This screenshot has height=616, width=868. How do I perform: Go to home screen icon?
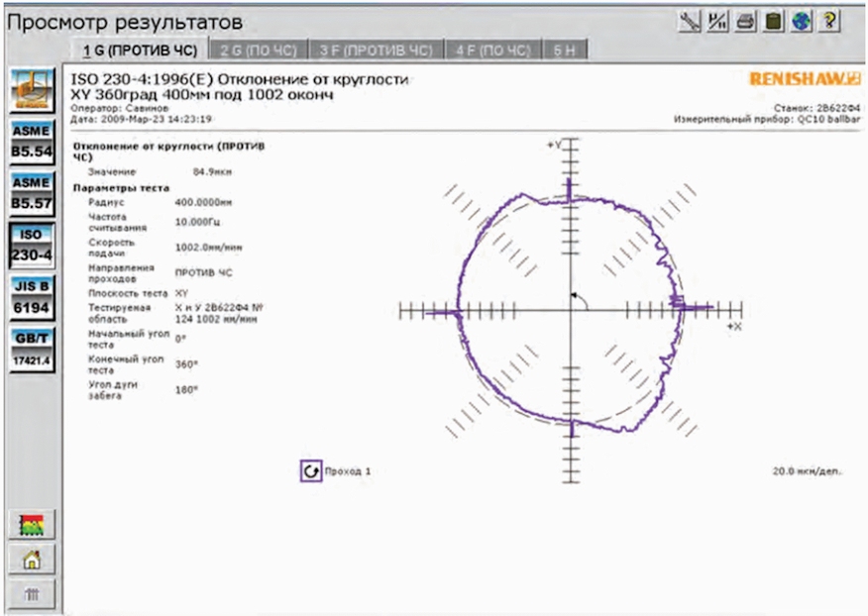click(x=32, y=559)
